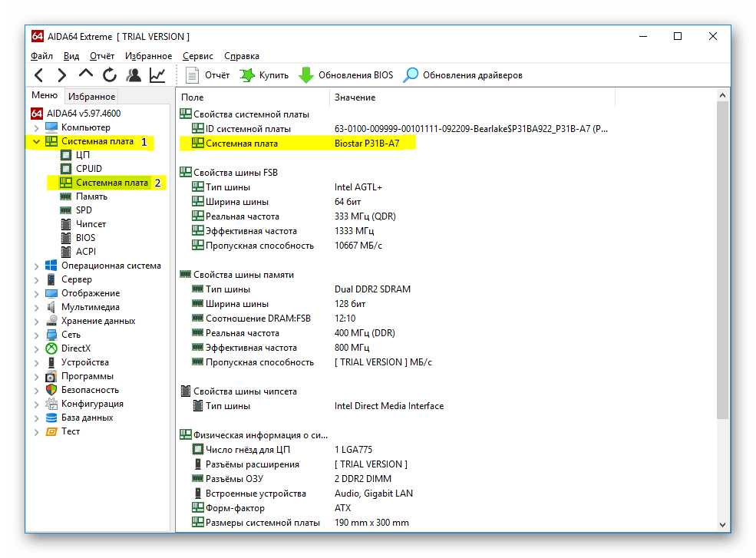Screen dimensions: 756x558
Task: Select the Эффективная частота 1333 МГц row
Action: [x=282, y=231]
